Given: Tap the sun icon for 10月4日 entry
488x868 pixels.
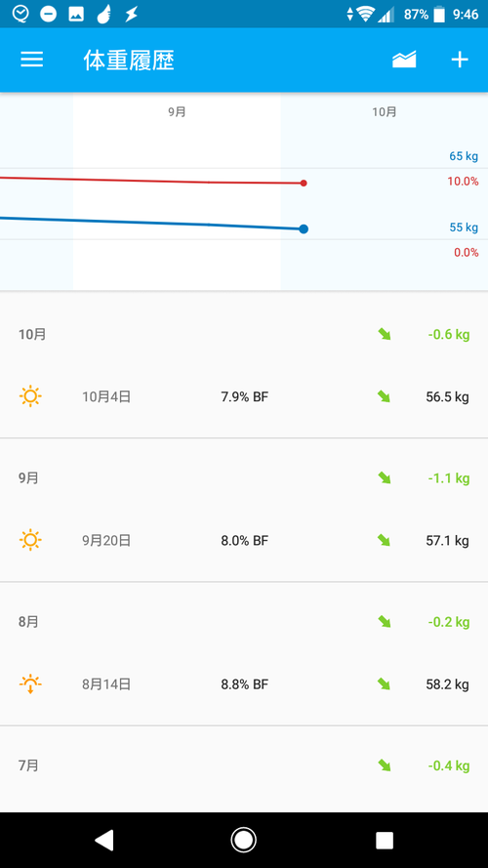Looking at the screenshot, I should tap(30, 397).
